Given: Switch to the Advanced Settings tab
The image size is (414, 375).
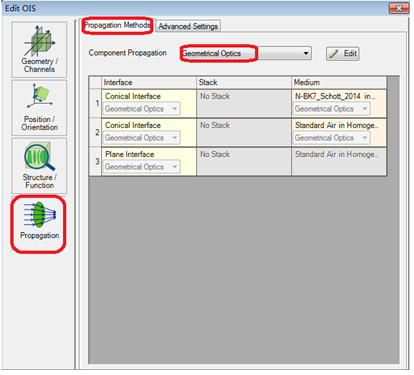Looking at the screenshot, I should click(188, 26).
